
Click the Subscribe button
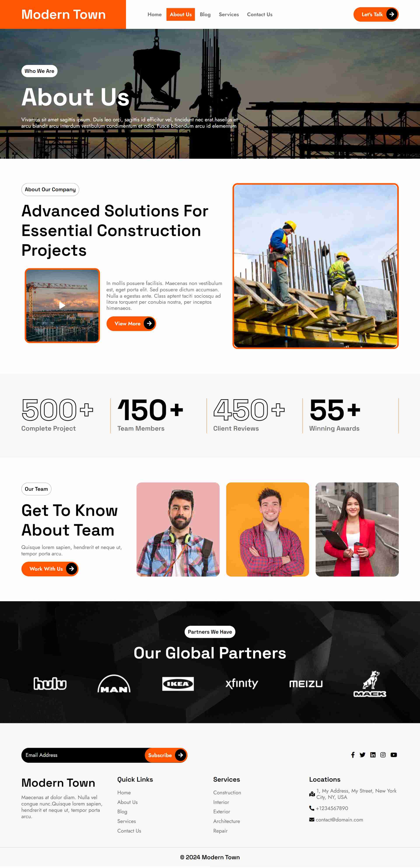[166, 755]
